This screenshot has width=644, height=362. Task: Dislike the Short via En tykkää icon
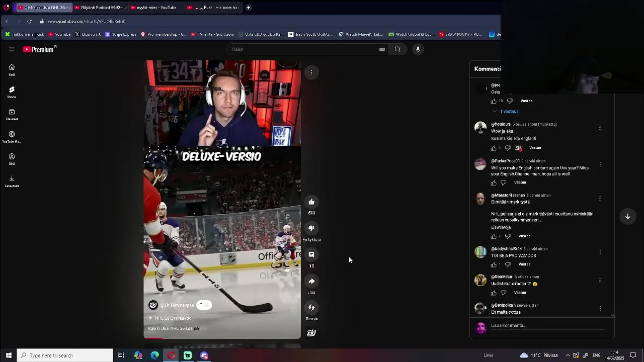pos(311,228)
